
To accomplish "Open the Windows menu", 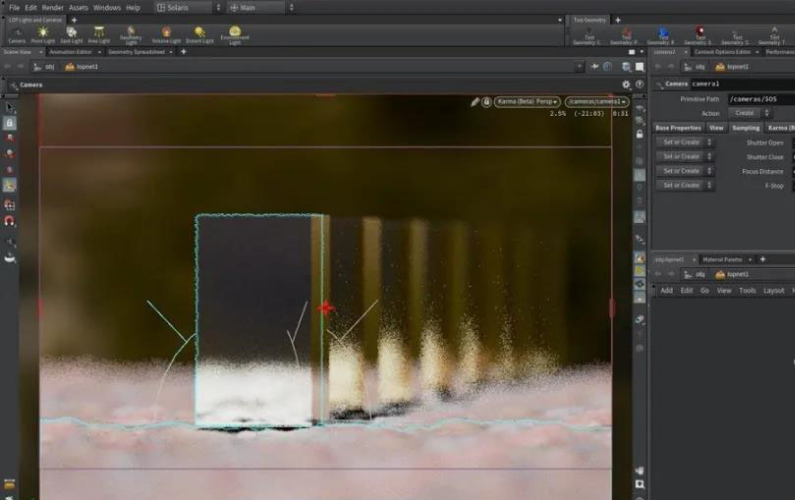I will click(x=107, y=8).
